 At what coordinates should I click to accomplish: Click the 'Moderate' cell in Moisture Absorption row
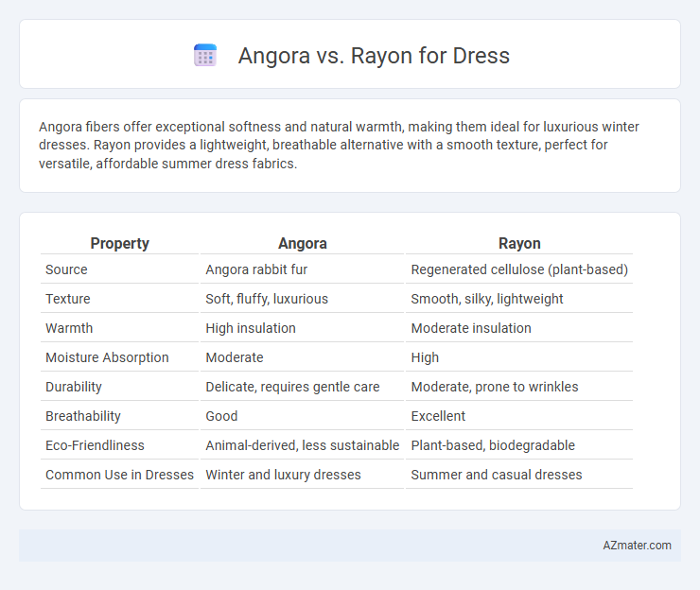235,357
